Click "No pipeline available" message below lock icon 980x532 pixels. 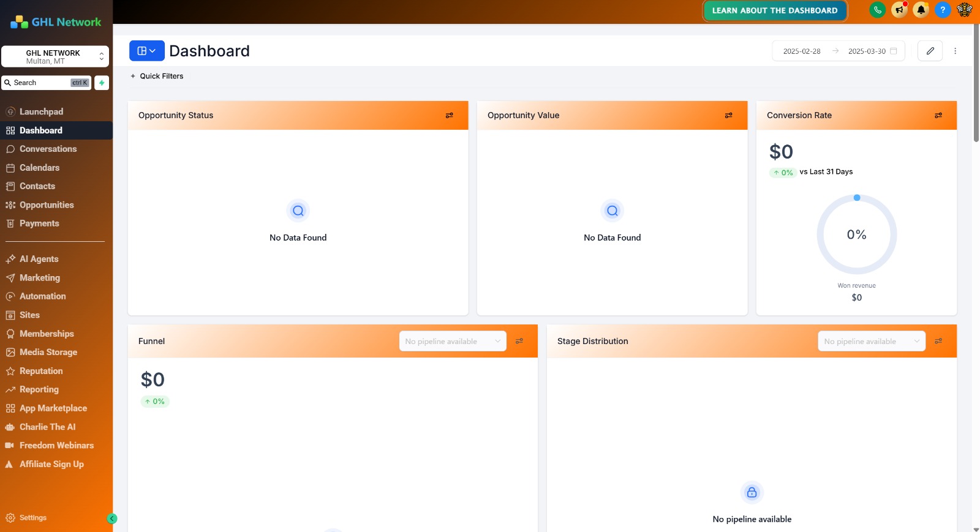pos(752,519)
